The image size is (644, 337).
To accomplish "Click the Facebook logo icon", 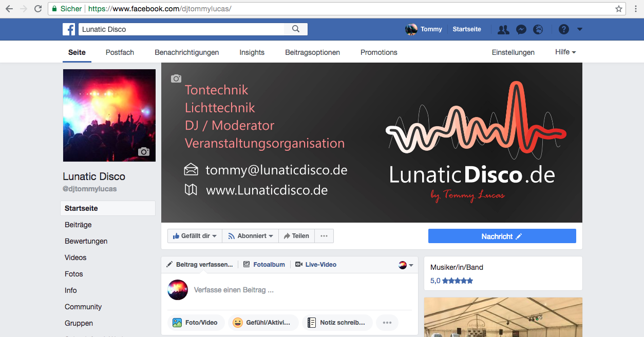I will coord(69,29).
